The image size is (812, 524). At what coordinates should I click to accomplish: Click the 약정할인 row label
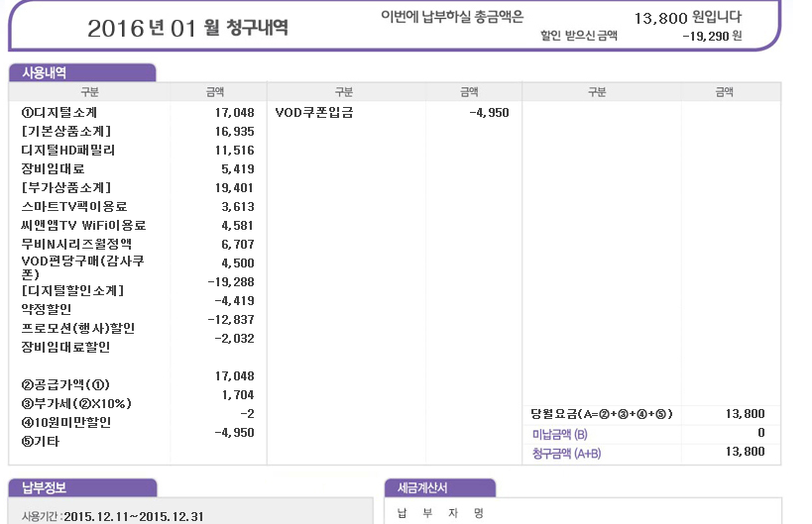point(46,309)
